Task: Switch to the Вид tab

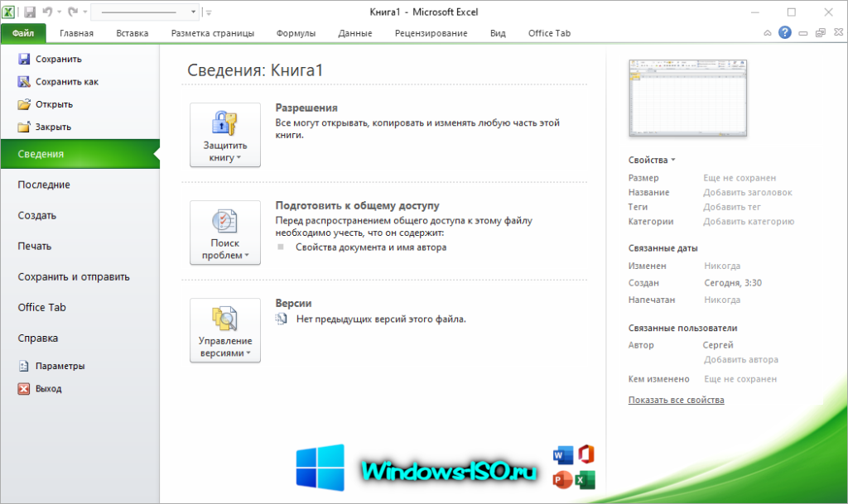Action: pyautogui.click(x=498, y=33)
